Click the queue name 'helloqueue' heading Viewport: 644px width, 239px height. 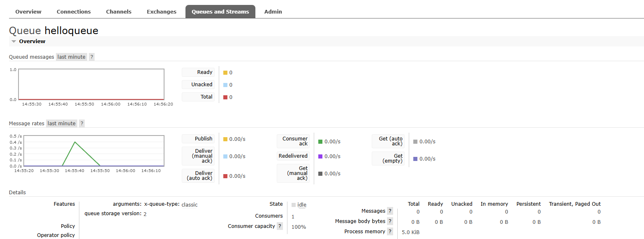(x=71, y=30)
